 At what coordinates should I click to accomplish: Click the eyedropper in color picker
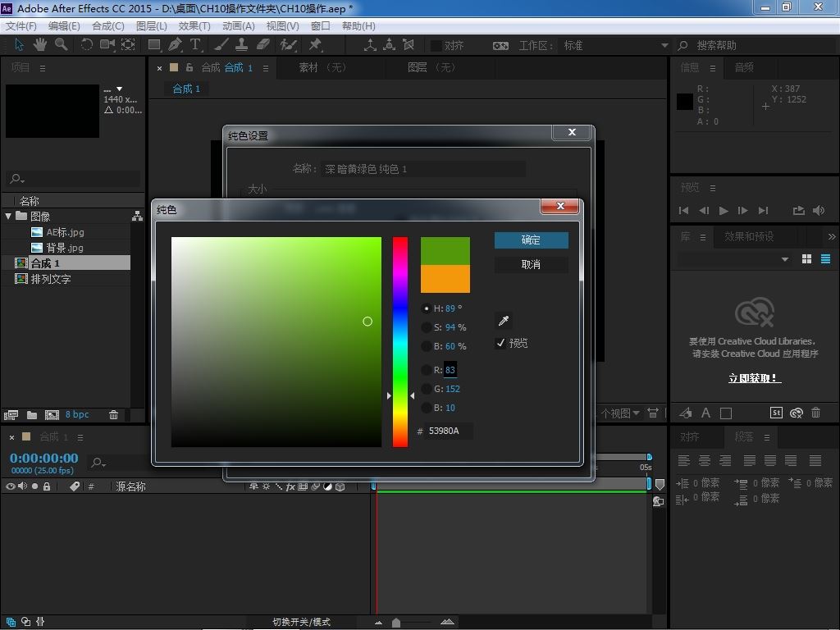504,321
